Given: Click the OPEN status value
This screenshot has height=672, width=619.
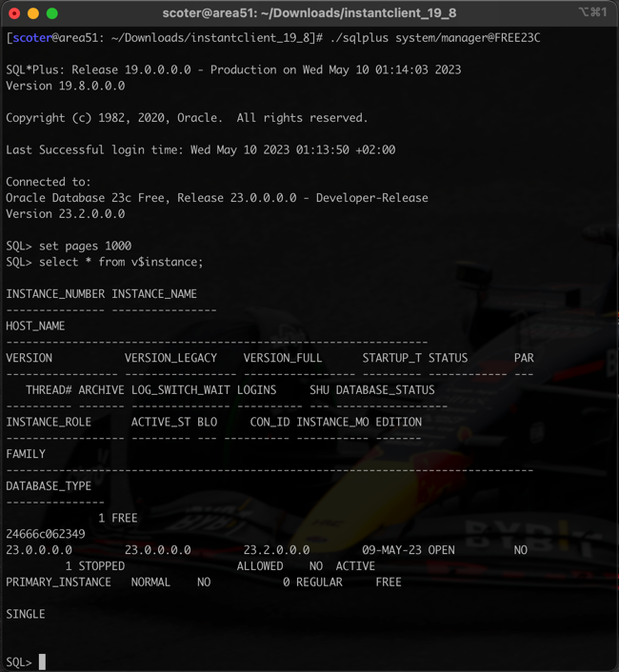Looking at the screenshot, I should pos(442,550).
